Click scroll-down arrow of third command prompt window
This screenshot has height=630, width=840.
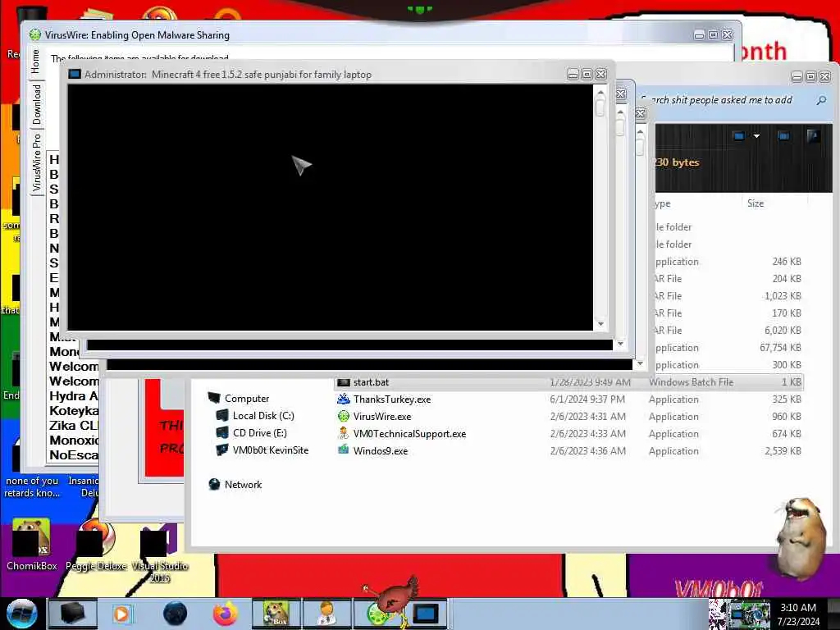(640, 363)
